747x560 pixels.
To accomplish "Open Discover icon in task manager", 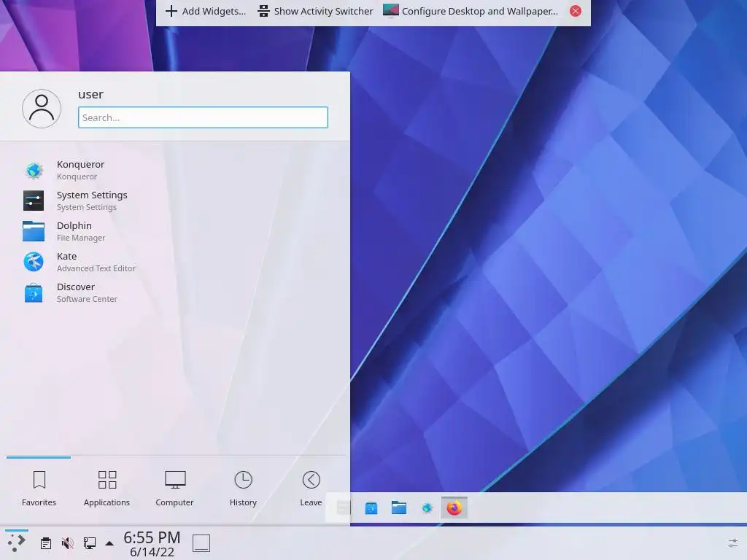I will [371, 508].
